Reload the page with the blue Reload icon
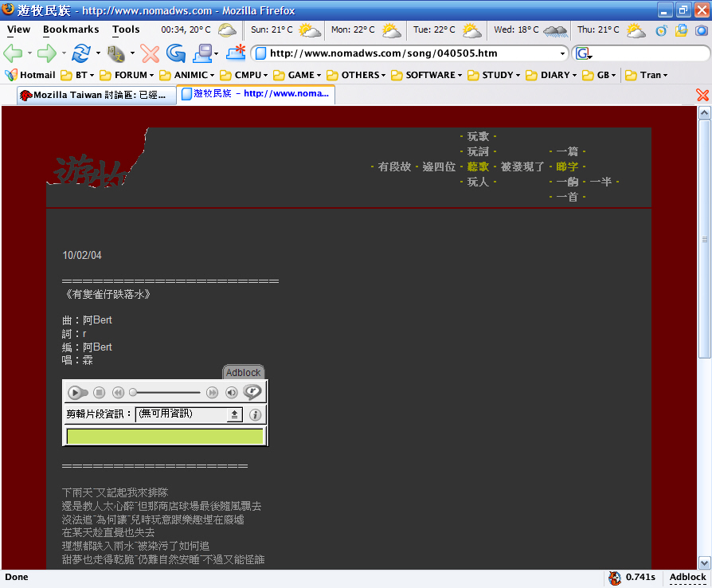The image size is (712, 588). (80, 53)
